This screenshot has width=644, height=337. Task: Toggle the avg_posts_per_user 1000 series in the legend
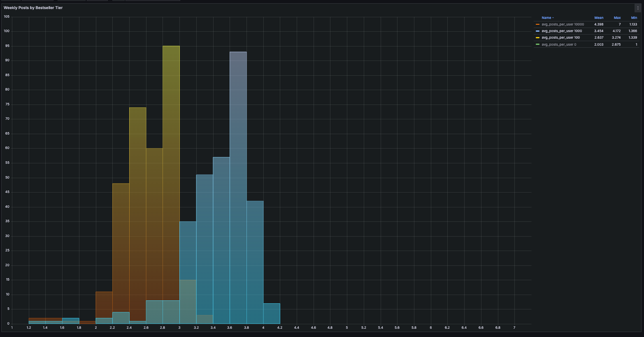tap(562, 31)
